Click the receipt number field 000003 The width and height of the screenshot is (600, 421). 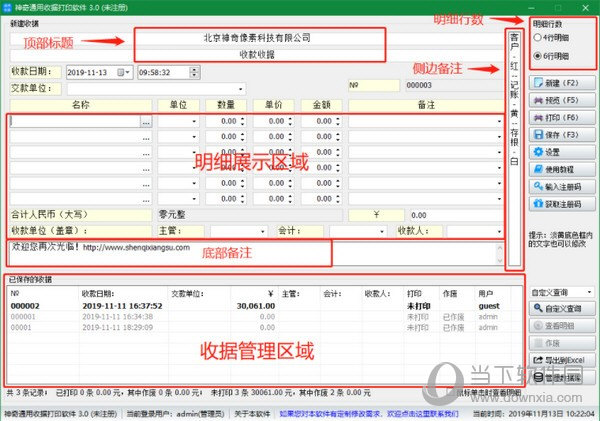(454, 85)
